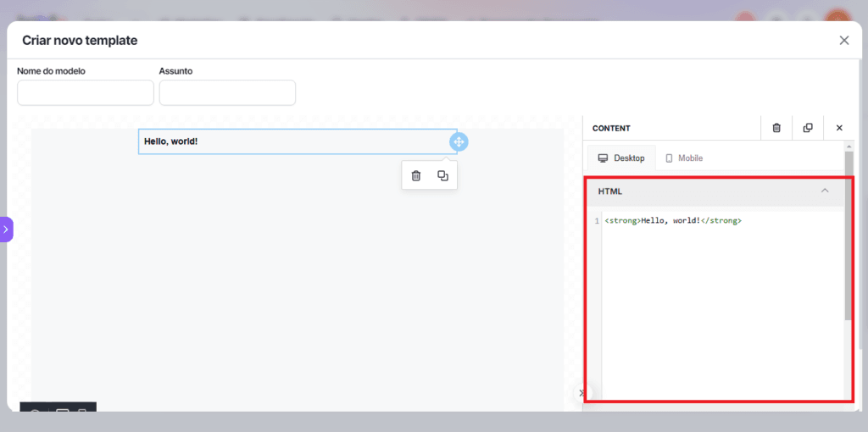Screen dimensions: 868x432
Task: Switch to the Desktop tab
Action: coord(621,158)
